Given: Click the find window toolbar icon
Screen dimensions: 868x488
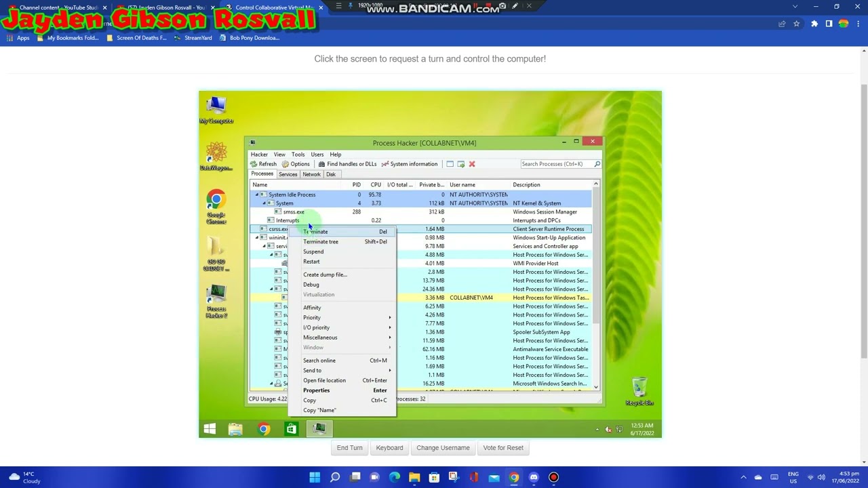Looking at the screenshot, I should pos(450,164).
